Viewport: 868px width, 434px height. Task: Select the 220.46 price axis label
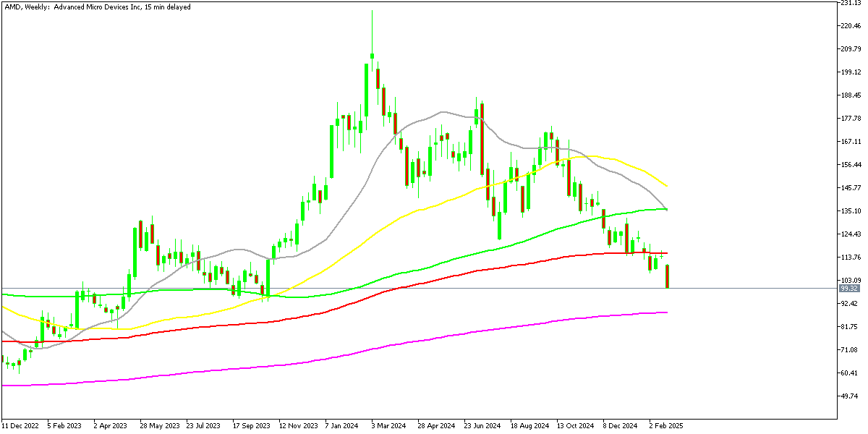pos(851,26)
